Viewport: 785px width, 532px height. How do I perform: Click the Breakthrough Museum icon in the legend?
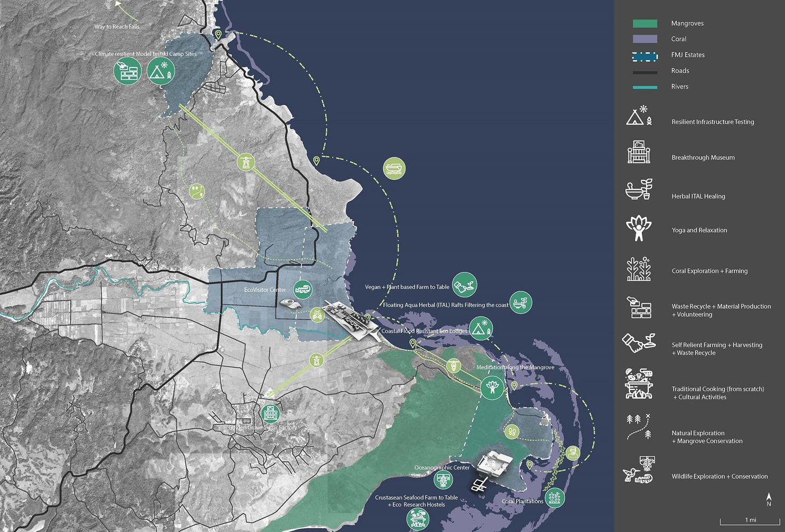coord(639,153)
